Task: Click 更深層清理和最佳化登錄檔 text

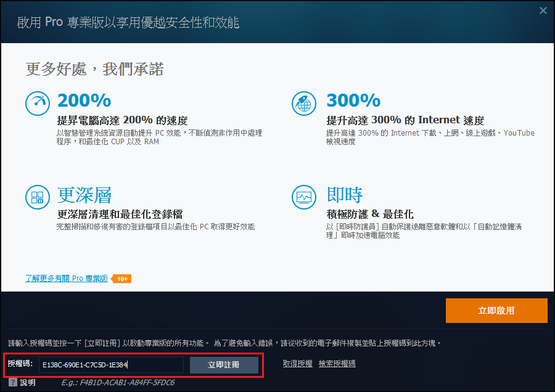Action: [x=120, y=214]
